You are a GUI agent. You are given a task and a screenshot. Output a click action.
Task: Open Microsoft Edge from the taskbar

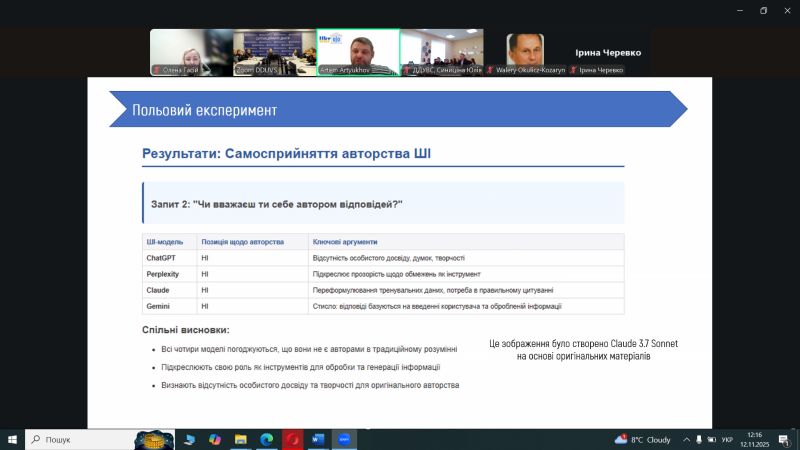pyautogui.click(x=266, y=439)
